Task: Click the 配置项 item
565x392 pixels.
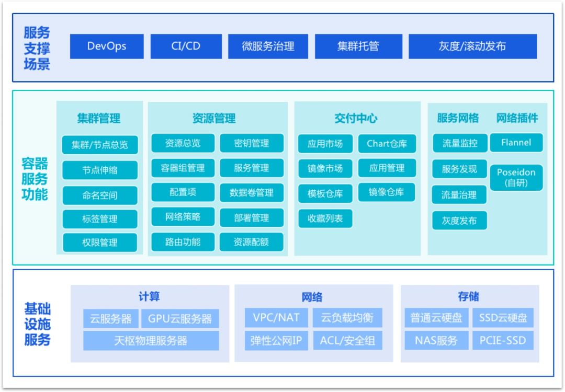Action: point(183,192)
